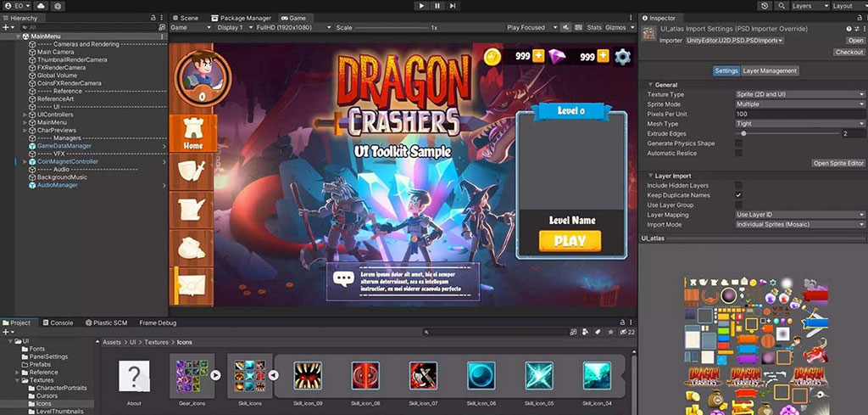This screenshot has height=415, width=868.
Task: Select Main Camera in the Hierarchy
Action: (55, 52)
